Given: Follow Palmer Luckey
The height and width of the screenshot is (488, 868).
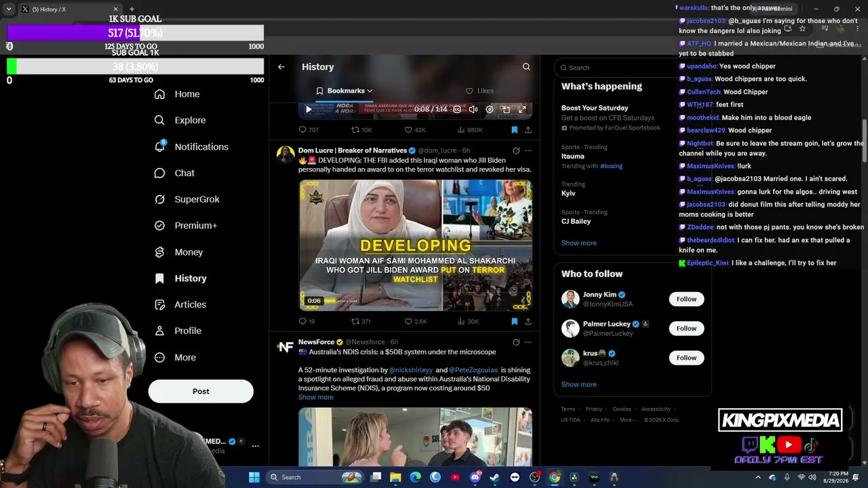Looking at the screenshot, I should [x=686, y=329].
